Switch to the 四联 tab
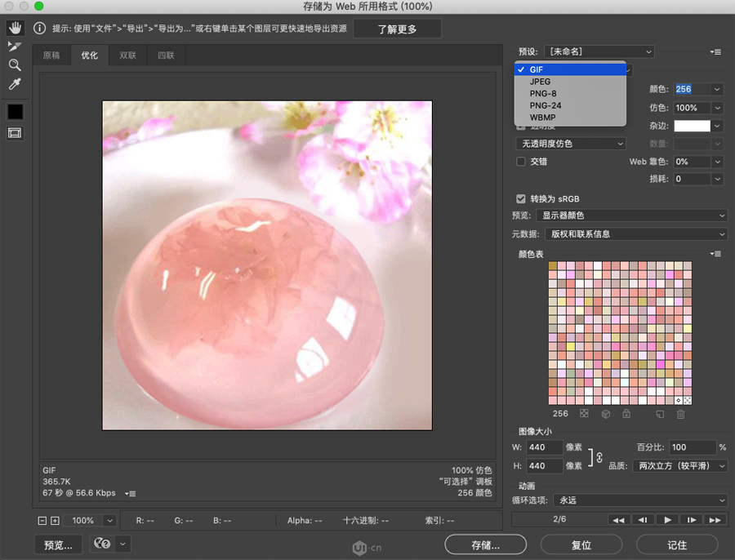This screenshot has height=560, width=735. [x=166, y=56]
